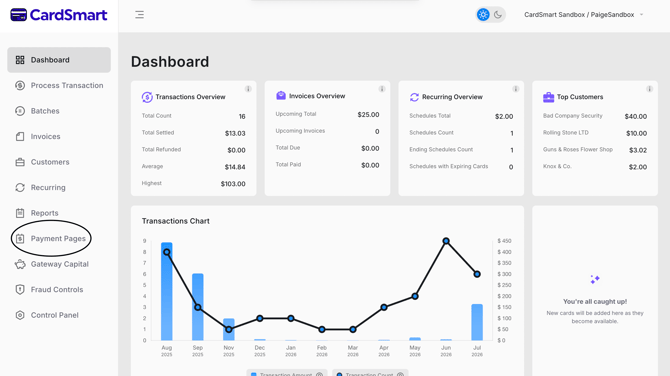Click the Top Customers briefcase icon
670x376 pixels.
coord(548,97)
